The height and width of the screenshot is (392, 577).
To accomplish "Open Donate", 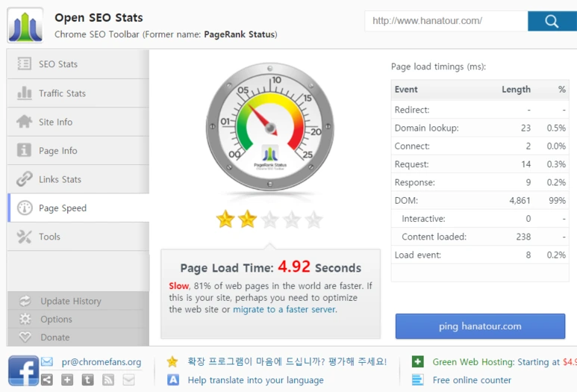I will click(x=78, y=337).
